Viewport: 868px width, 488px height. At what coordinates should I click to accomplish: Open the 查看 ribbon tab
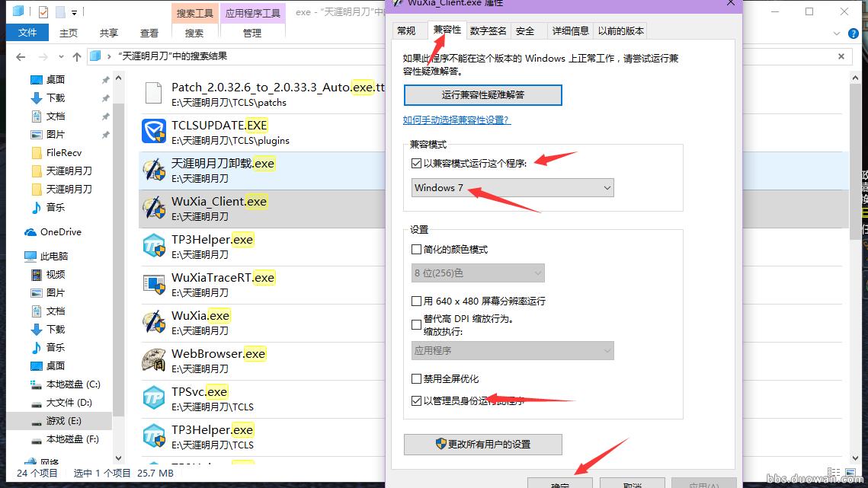pyautogui.click(x=149, y=33)
